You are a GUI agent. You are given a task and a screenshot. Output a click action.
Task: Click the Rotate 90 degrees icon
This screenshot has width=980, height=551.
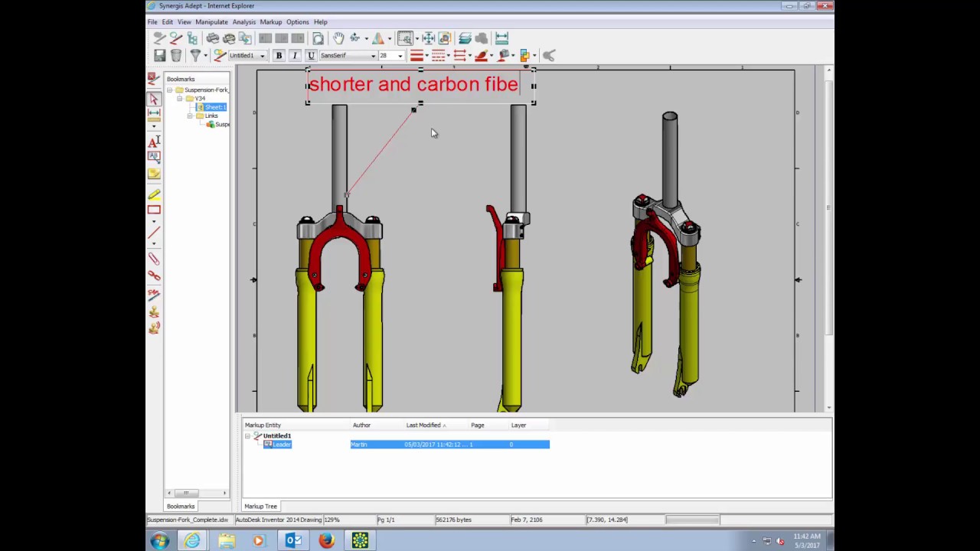(x=355, y=38)
